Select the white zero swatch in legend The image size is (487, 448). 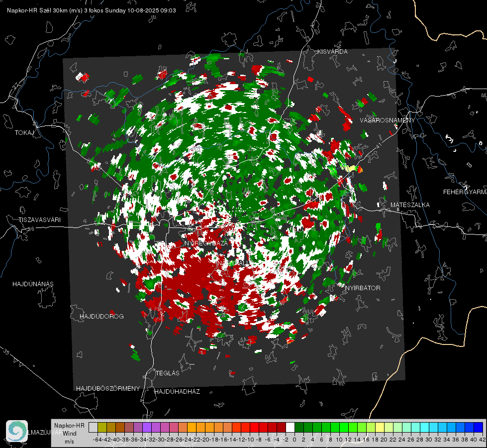click(290, 427)
